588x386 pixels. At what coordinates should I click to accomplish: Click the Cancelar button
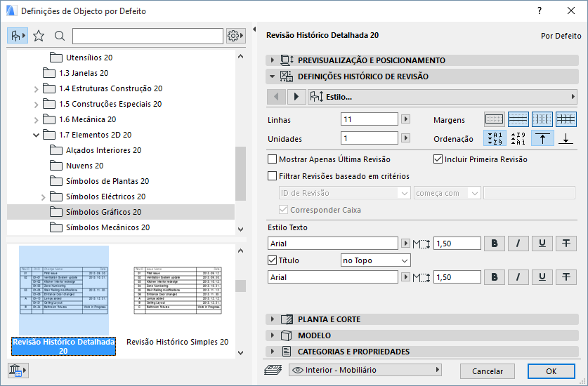[488, 371]
